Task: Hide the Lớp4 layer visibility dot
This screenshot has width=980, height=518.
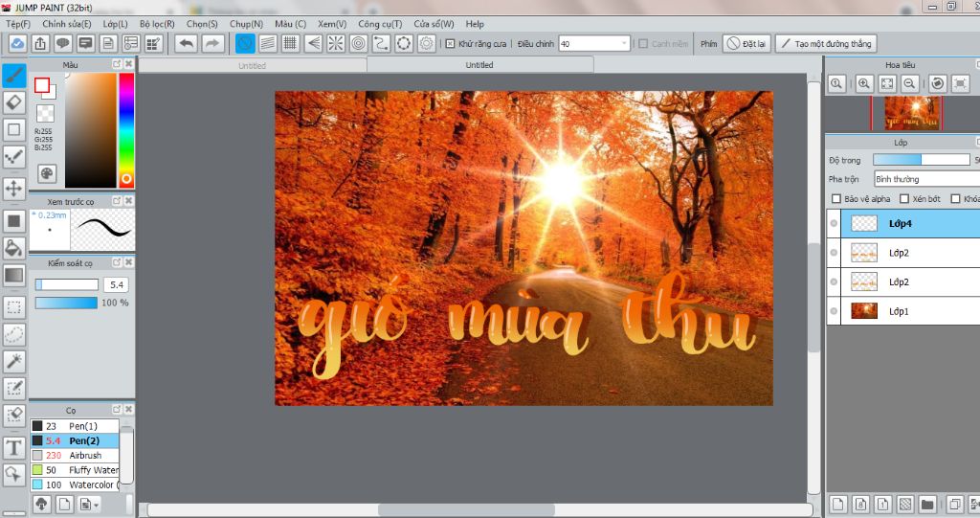Action: coord(834,223)
